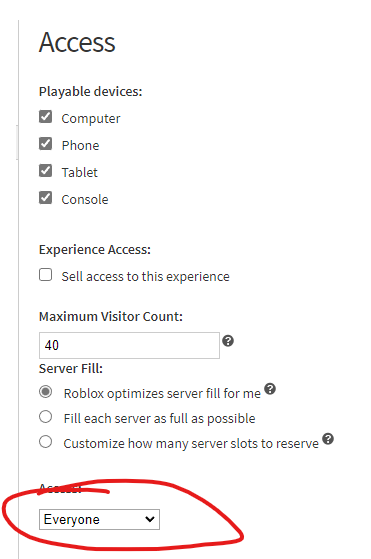The image size is (371, 559).
Task: Open help icon next to Roblox optimizes option
Action: coord(270,389)
